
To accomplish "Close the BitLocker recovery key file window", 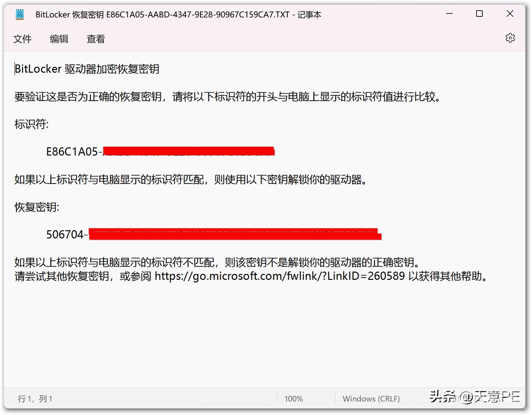I will (x=510, y=14).
